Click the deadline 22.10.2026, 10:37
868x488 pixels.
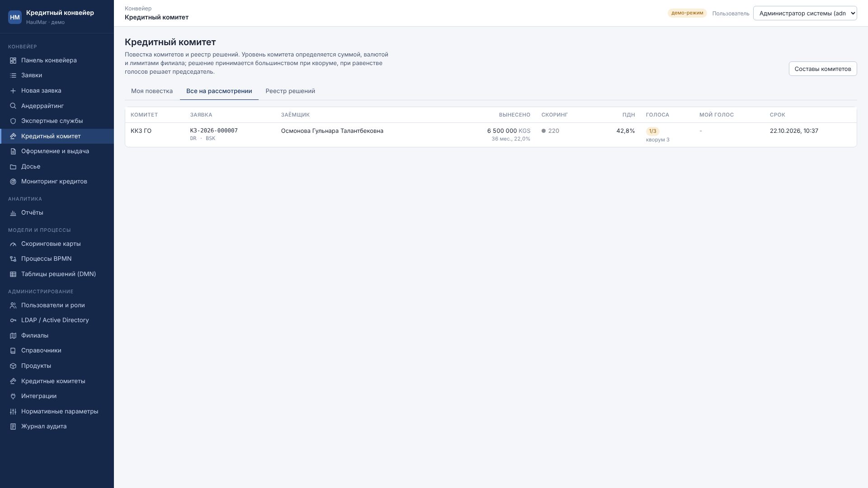tap(794, 131)
